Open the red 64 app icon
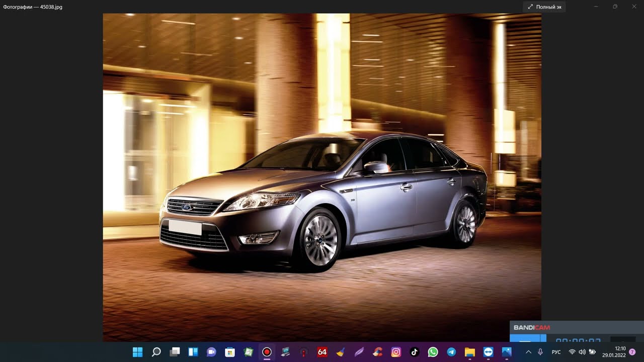644x362 pixels. coord(322,352)
